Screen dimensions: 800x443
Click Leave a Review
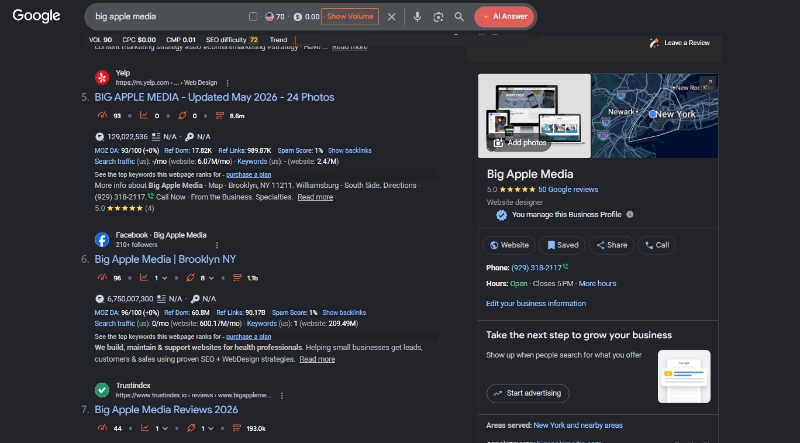681,43
